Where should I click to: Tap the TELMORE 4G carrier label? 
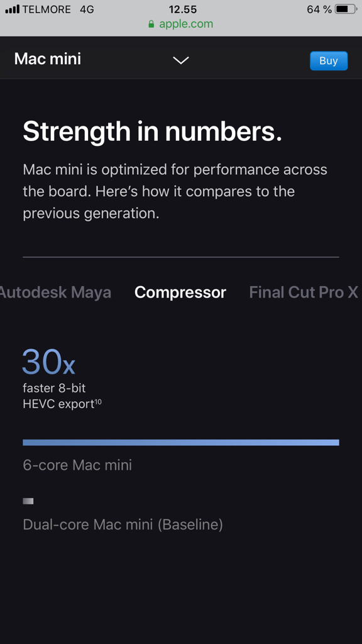(x=58, y=9)
